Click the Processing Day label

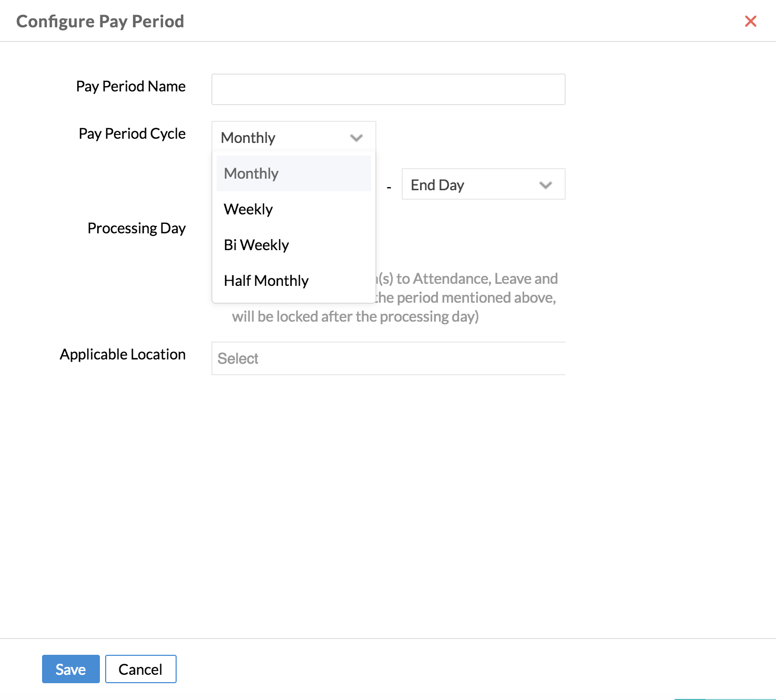(x=137, y=228)
